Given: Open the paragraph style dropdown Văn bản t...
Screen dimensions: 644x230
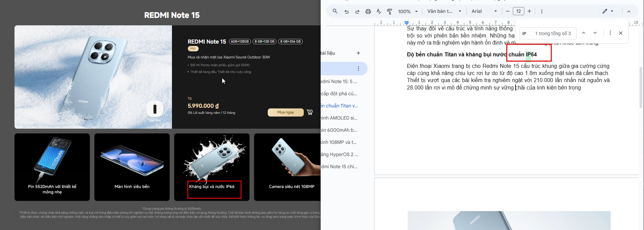Looking at the screenshot, I should click(444, 11).
